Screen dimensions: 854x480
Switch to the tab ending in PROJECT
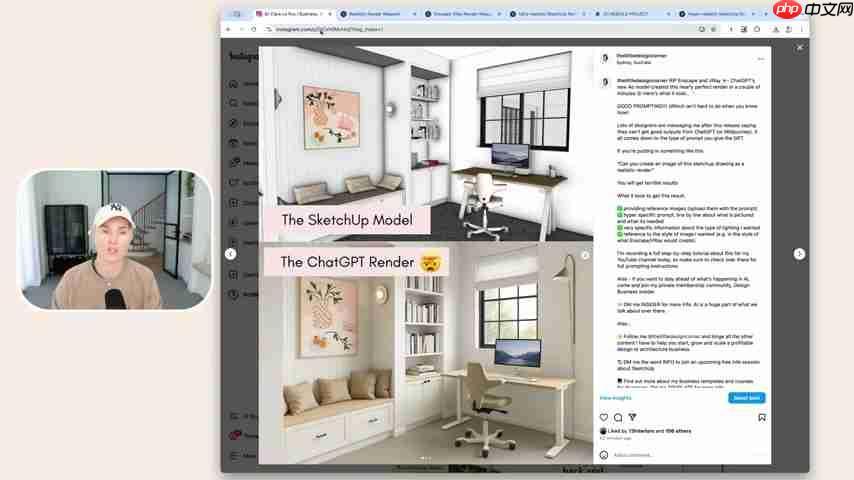click(x=630, y=14)
